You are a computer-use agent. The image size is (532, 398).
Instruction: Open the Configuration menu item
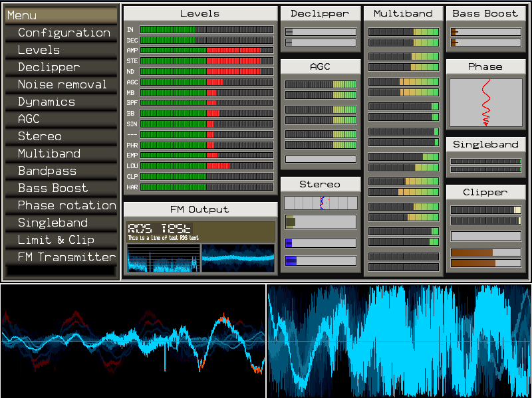(x=61, y=33)
